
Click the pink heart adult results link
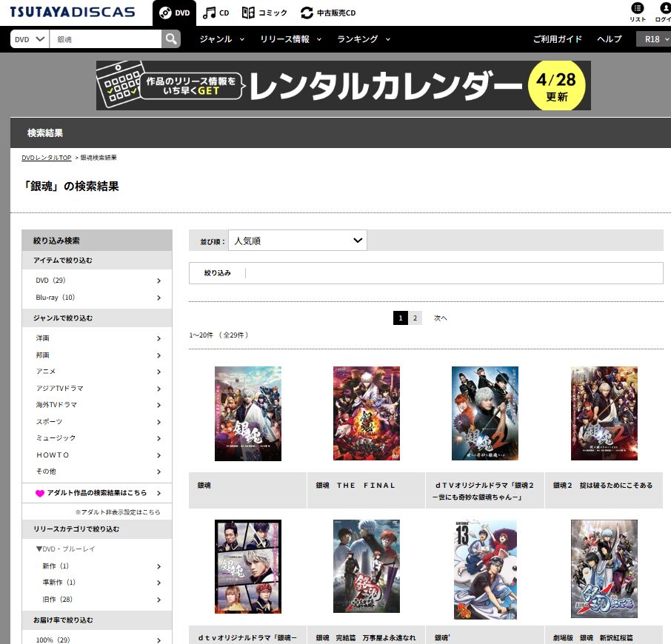pyautogui.click(x=97, y=492)
